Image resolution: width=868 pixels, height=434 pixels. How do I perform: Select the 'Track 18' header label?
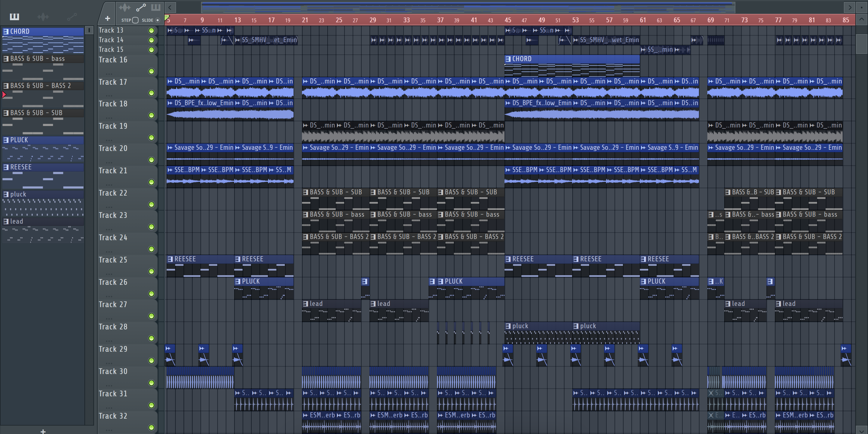tap(113, 104)
